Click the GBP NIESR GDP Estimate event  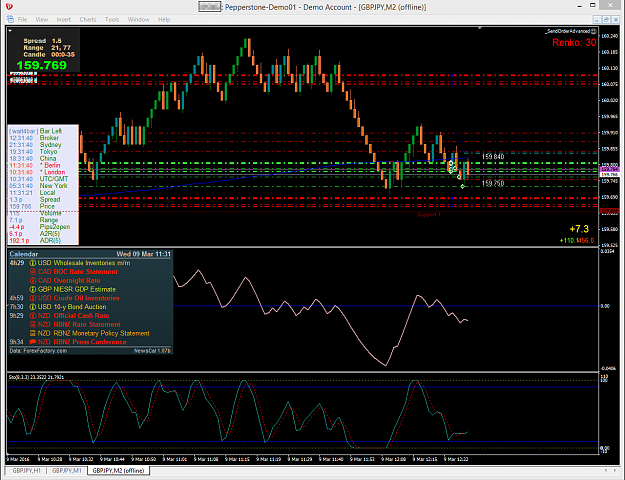point(77,289)
